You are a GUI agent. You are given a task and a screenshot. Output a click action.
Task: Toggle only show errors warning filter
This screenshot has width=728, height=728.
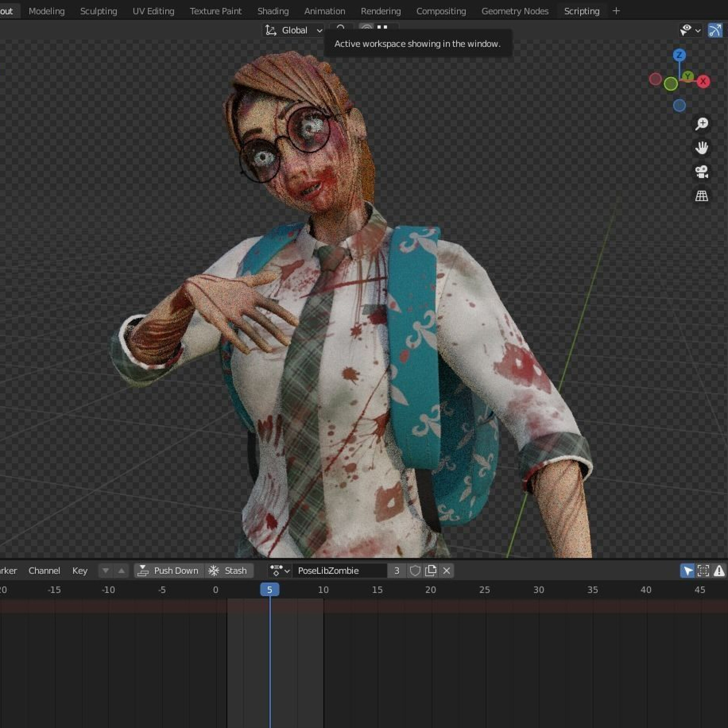pos(719,571)
